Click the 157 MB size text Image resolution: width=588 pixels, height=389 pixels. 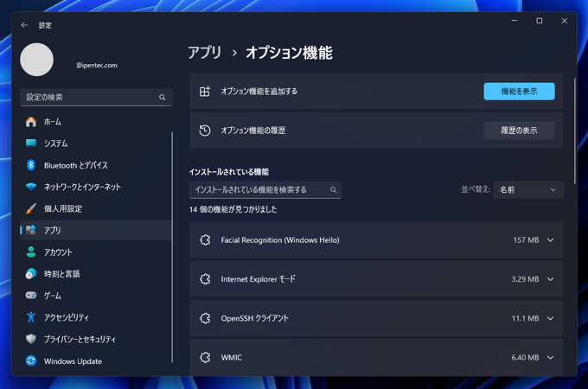click(526, 239)
